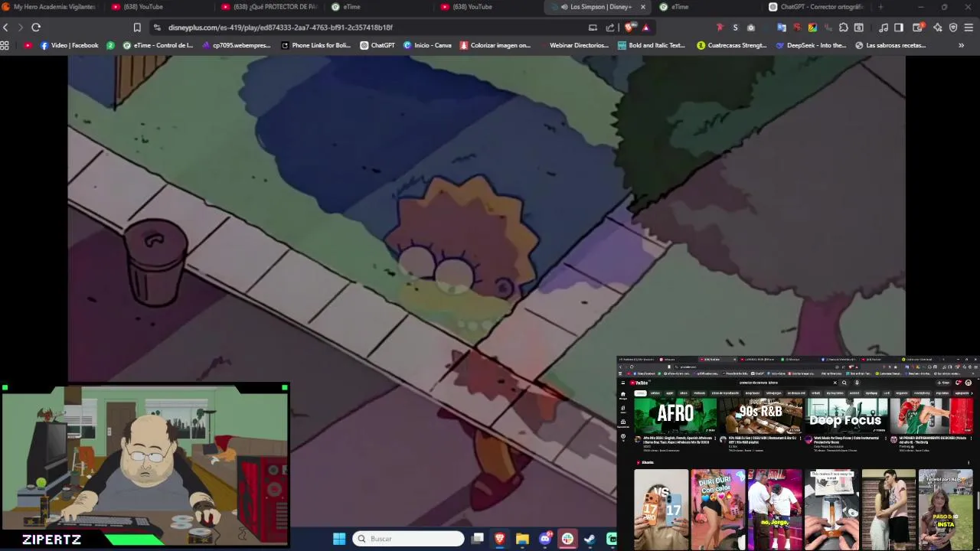Image resolution: width=980 pixels, height=551 pixels.
Task: Open the PASO 5 INSTA short
Action: 946,510
